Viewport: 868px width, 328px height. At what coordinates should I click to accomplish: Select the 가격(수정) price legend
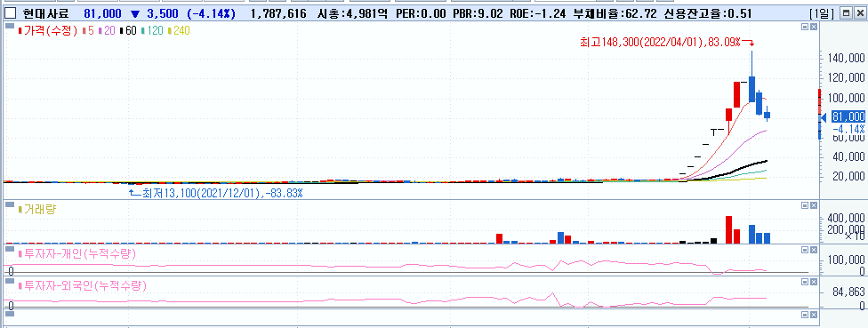[48, 31]
